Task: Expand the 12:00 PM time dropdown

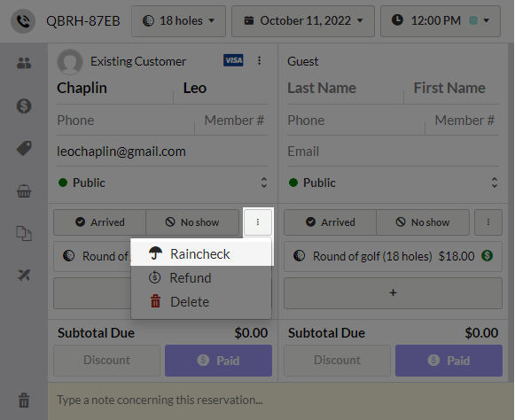Action: (441, 21)
